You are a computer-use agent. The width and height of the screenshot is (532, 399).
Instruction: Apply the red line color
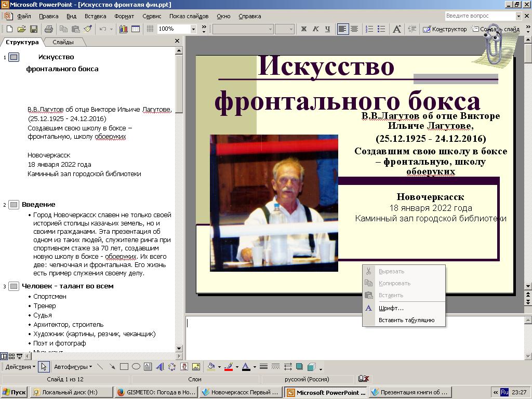coord(229,367)
